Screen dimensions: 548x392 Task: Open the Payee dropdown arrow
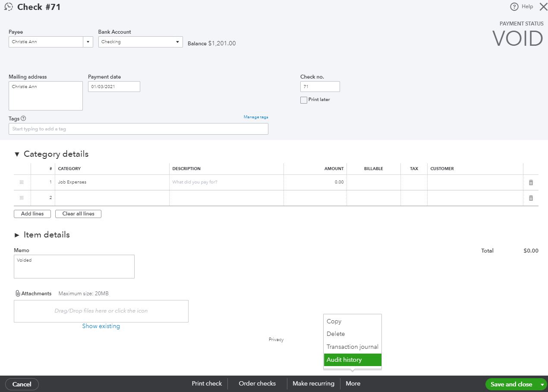pos(88,42)
